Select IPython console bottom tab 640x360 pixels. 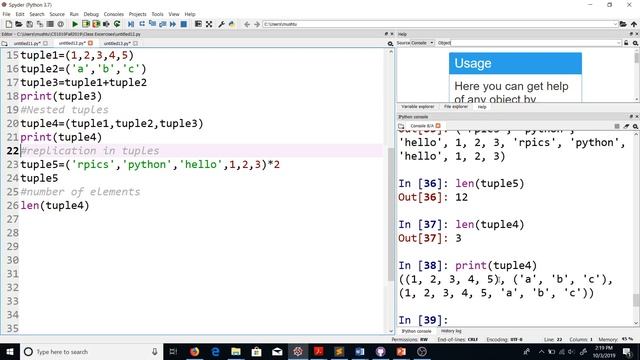pos(416,331)
